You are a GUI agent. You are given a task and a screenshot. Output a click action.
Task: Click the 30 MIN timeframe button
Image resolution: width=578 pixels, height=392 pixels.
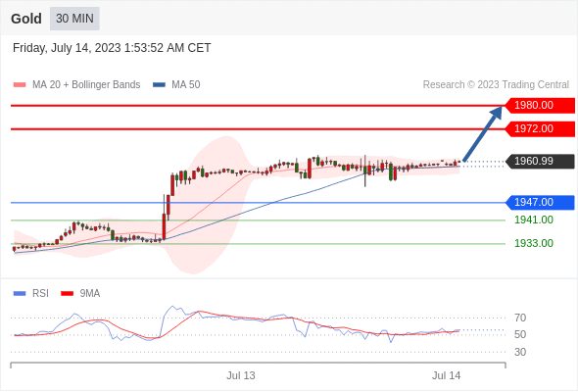click(x=74, y=19)
